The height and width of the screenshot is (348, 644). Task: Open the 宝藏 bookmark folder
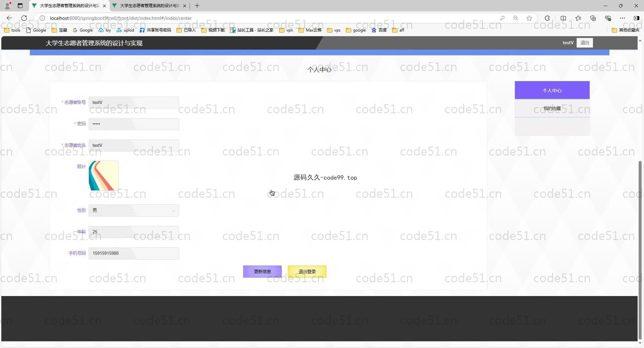point(59,30)
